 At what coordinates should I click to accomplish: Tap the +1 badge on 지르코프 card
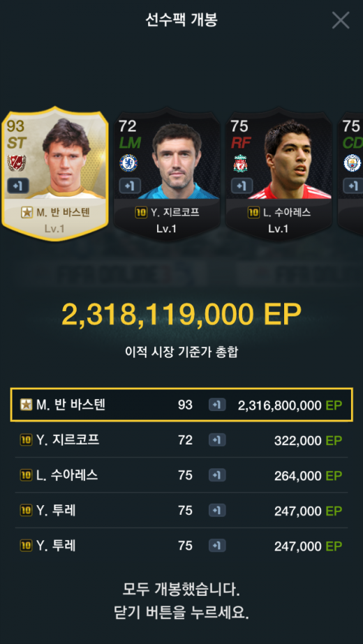click(x=130, y=186)
